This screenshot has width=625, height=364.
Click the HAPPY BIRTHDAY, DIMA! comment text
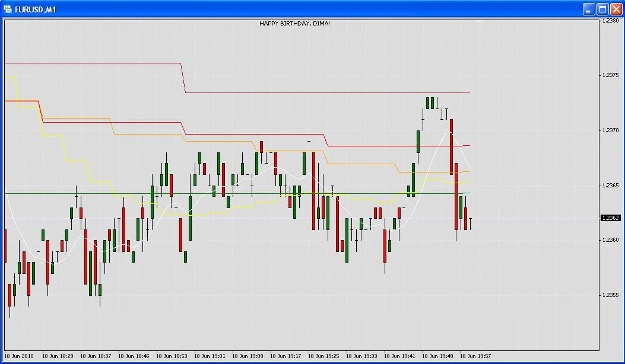click(296, 23)
